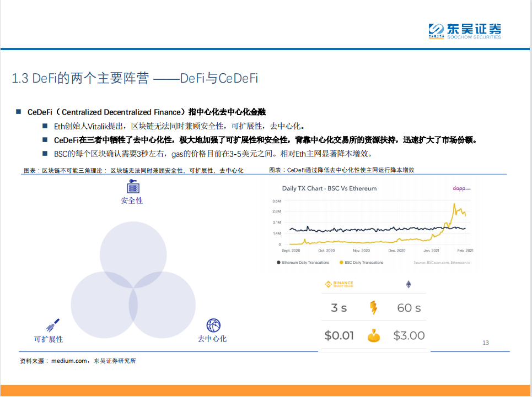Click the lightning bolt speed icon
Image resolution: width=532 pixels, height=397 pixels.
[373, 308]
